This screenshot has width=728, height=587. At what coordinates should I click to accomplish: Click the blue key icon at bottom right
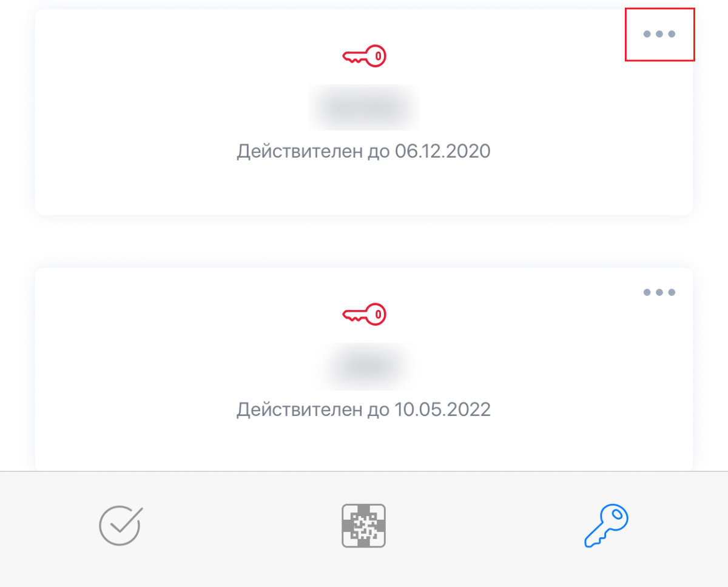pos(606,526)
